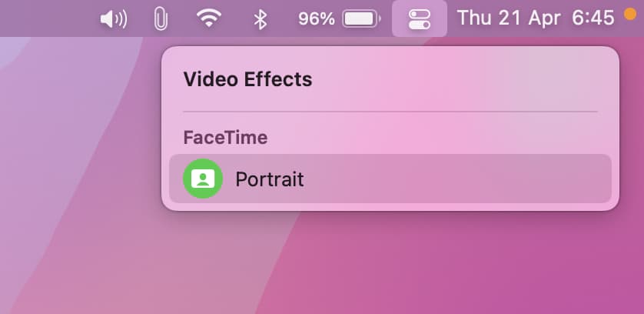Open the Bluetooth menu bar icon
This screenshot has height=314, width=644.
coord(260,19)
